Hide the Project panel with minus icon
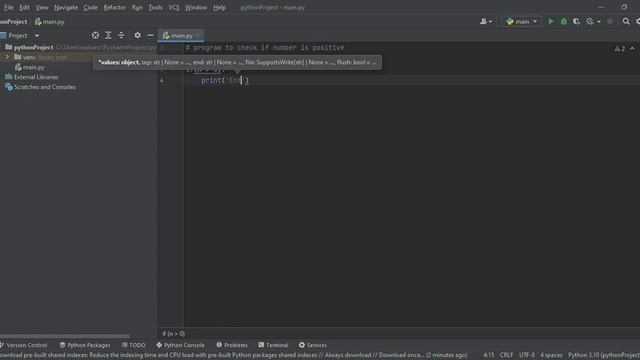 coord(150,36)
